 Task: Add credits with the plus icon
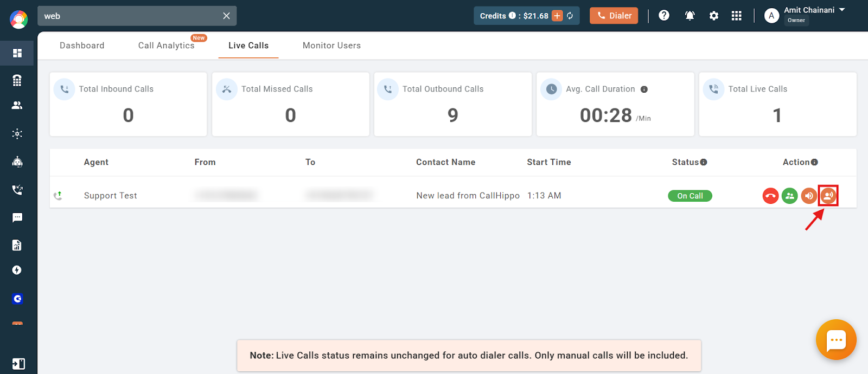(x=557, y=16)
